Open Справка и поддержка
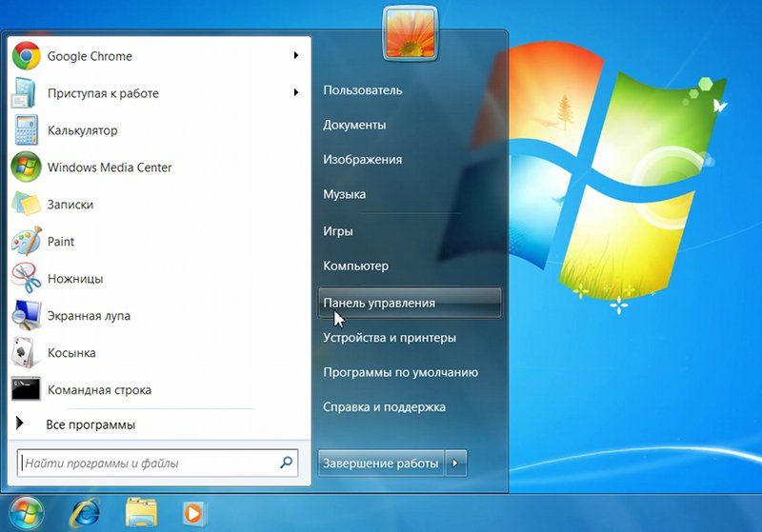The image size is (762, 532). 385,406
